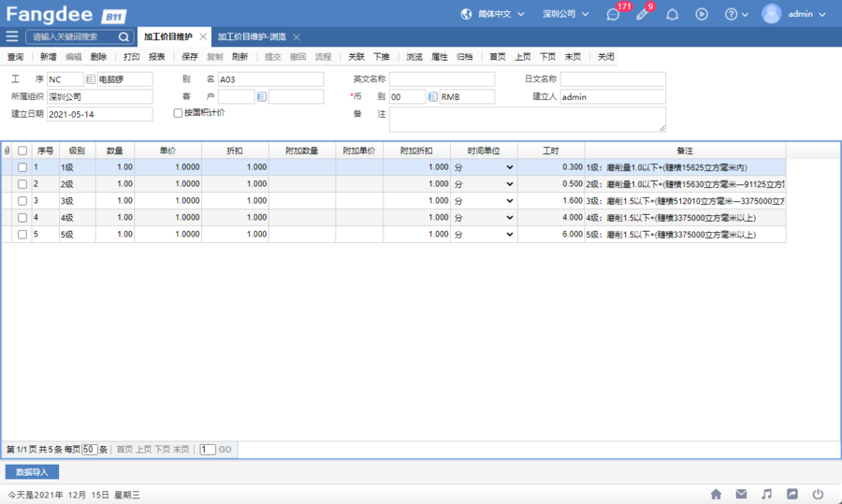Click 关闭 in the toolbar

tap(605, 57)
